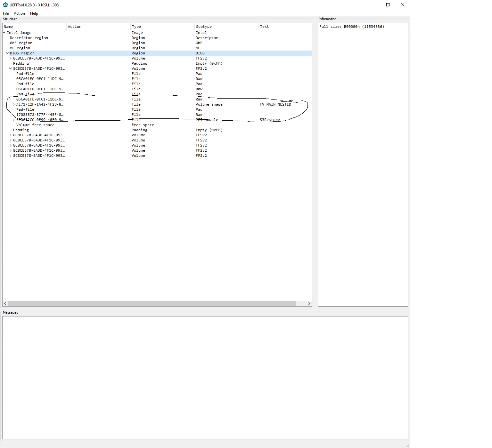The width and height of the screenshot is (492, 448).
Task: Close the UEFITool window
Action: pos(403,5)
